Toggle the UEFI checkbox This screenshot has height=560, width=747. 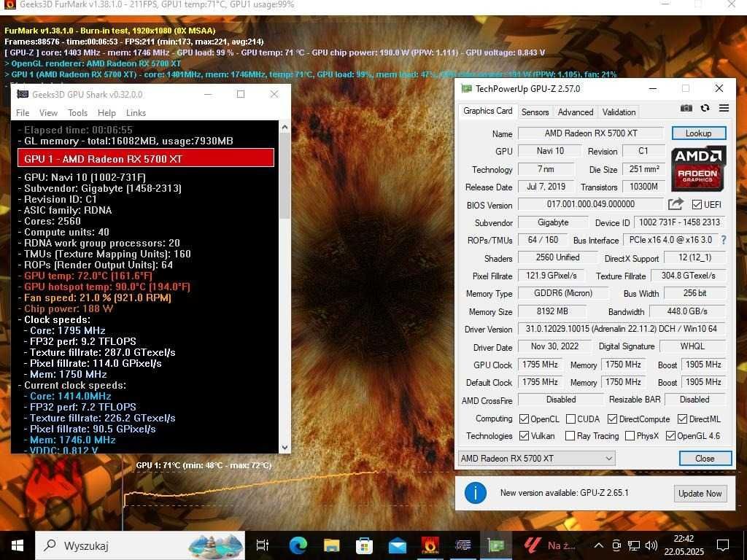click(697, 205)
